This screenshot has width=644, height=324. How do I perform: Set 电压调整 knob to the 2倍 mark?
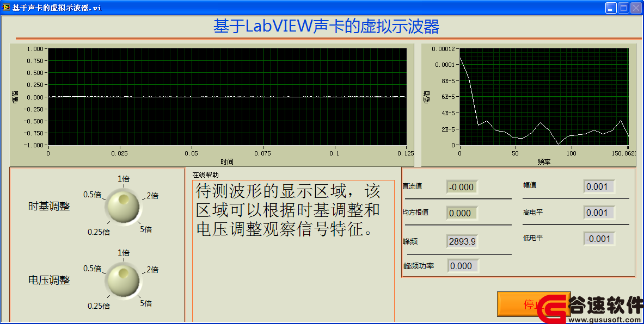[152, 270]
